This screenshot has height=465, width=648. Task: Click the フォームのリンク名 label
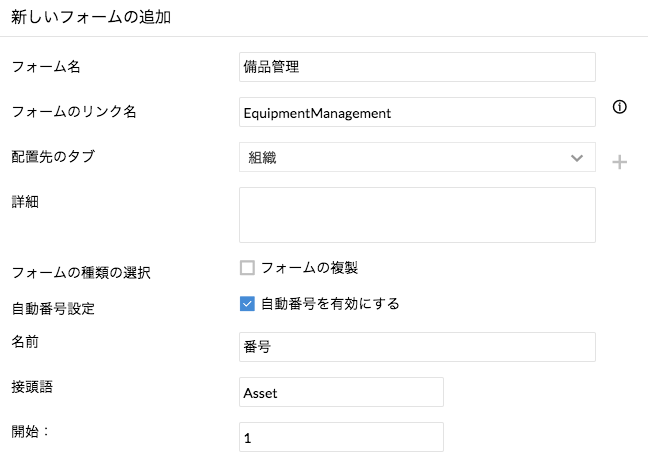(x=73, y=111)
